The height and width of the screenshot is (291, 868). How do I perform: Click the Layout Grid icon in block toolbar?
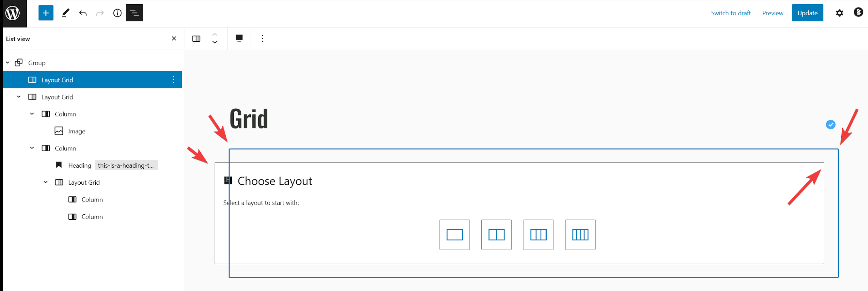point(196,39)
